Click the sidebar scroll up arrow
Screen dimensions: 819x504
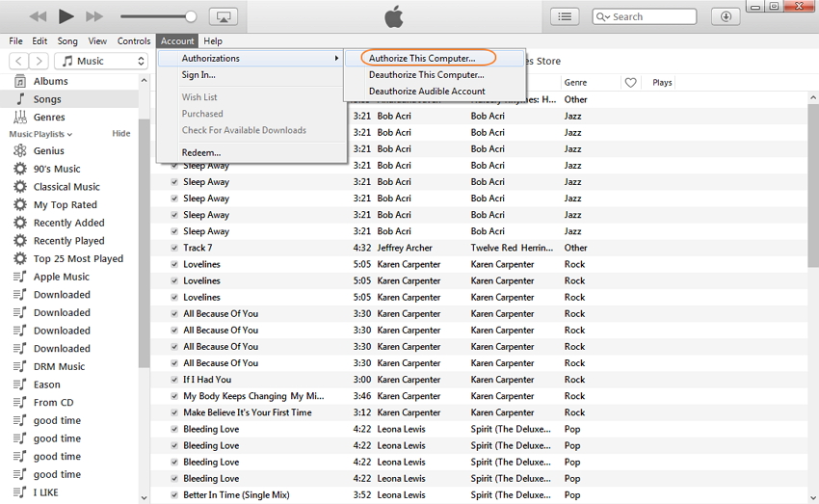point(145,80)
